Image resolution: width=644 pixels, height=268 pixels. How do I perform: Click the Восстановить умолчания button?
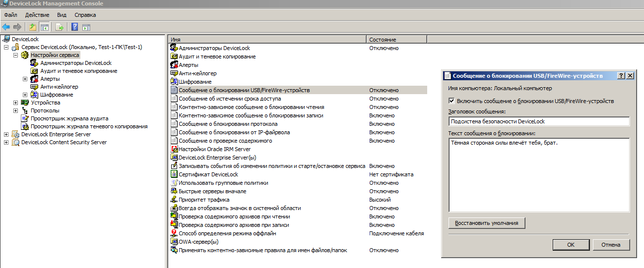tap(487, 223)
